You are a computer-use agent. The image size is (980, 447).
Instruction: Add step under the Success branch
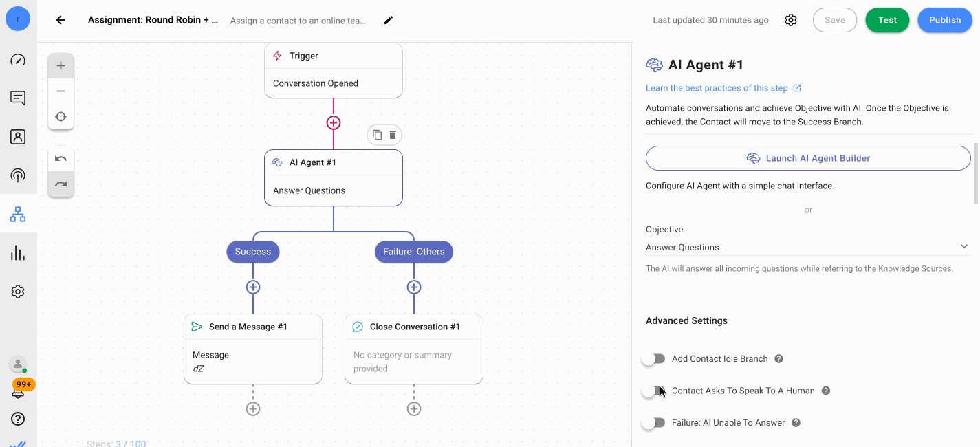point(253,287)
